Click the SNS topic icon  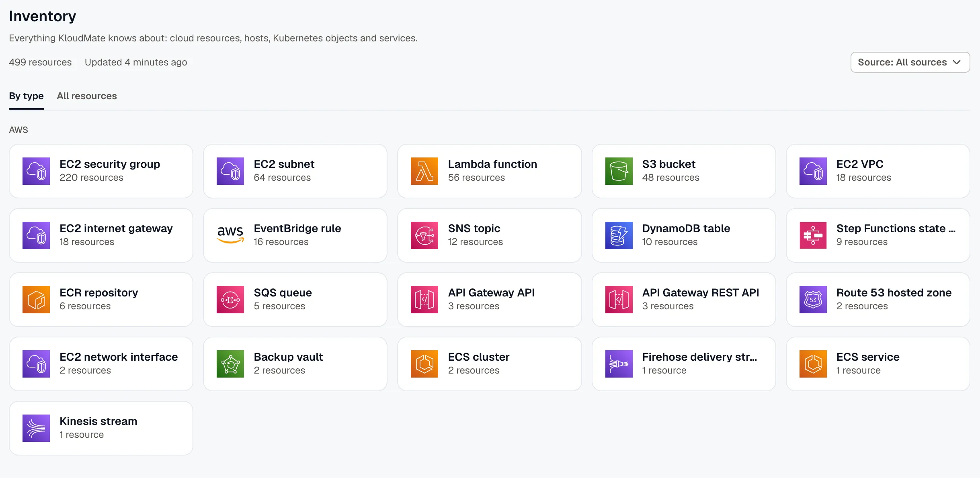tap(424, 235)
